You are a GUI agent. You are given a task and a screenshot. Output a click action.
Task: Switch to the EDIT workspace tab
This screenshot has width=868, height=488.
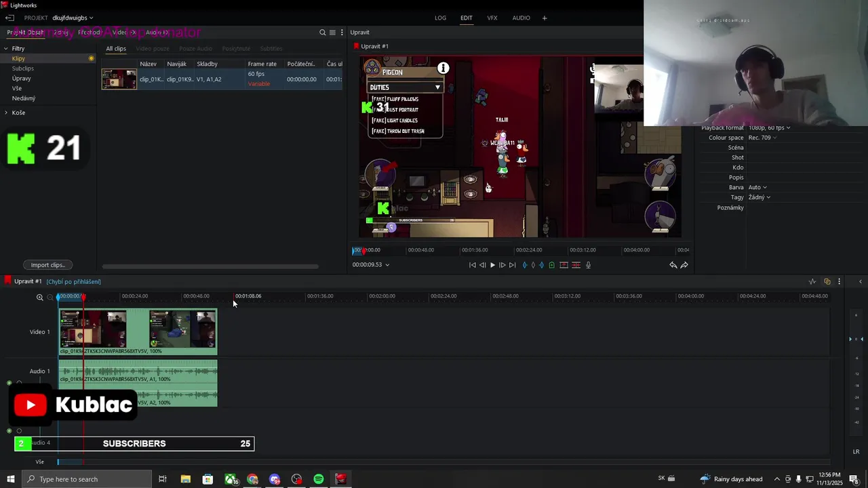[x=467, y=18]
